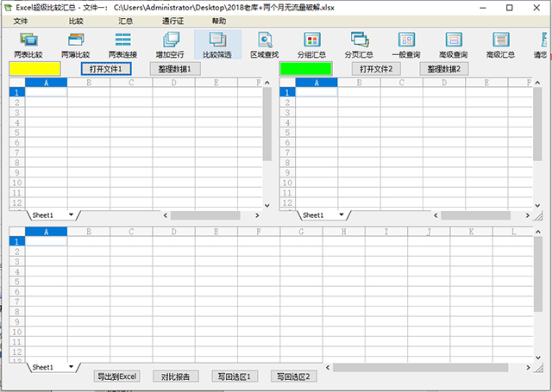Open the 通行证 menu
The height and width of the screenshot is (392, 552).
click(172, 21)
